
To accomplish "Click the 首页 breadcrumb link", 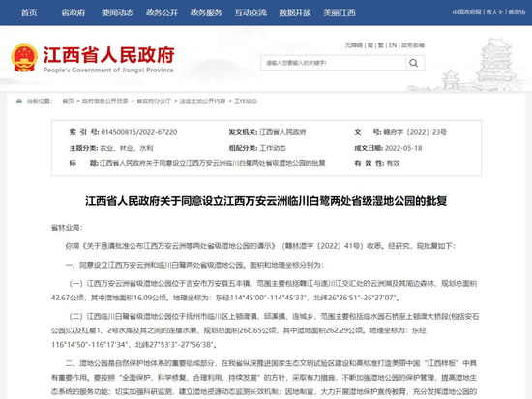I will pyautogui.click(x=68, y=101).
